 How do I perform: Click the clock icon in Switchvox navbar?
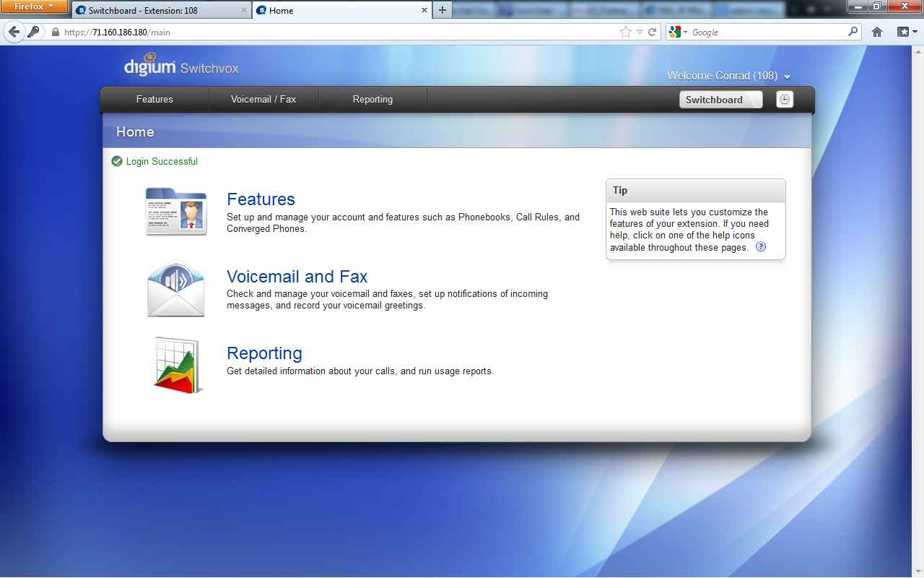[x=785, y=100]
